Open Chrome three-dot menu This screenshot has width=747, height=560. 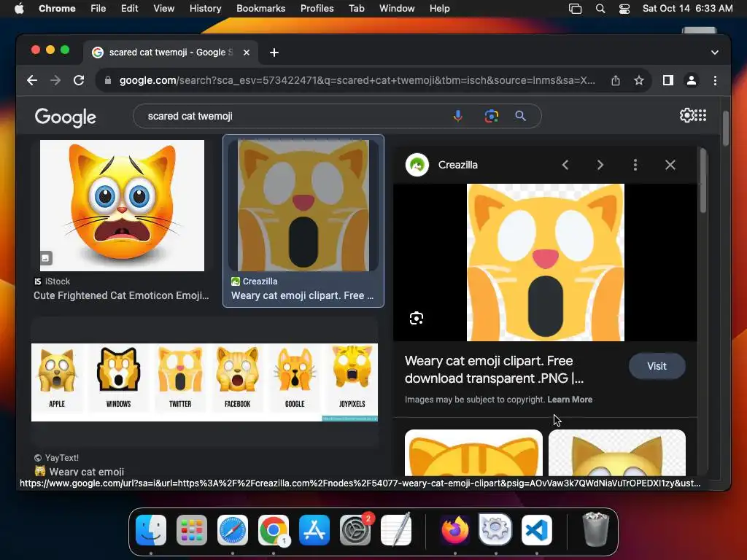[x=715, y=80]
